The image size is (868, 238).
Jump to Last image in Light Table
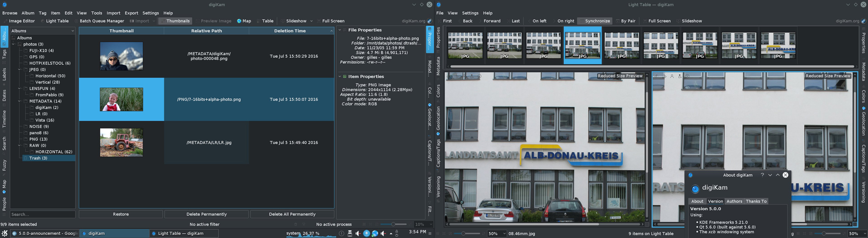[x=513, y=21]
